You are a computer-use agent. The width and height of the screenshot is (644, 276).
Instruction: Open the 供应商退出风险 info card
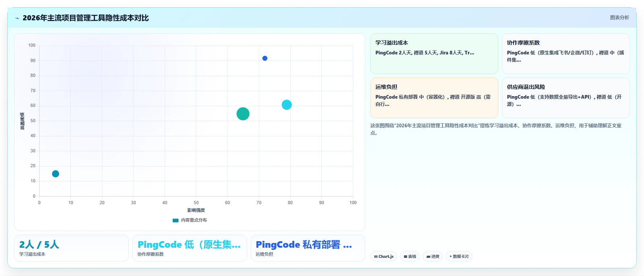tap(566, 98)
